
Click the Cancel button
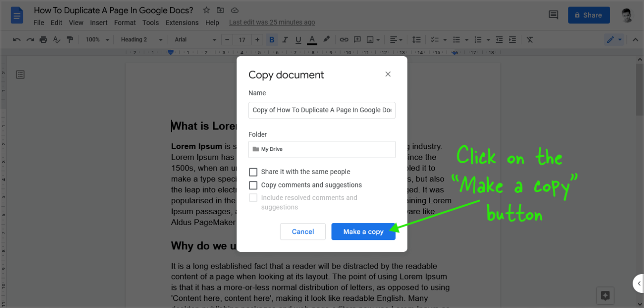[303, 232]
